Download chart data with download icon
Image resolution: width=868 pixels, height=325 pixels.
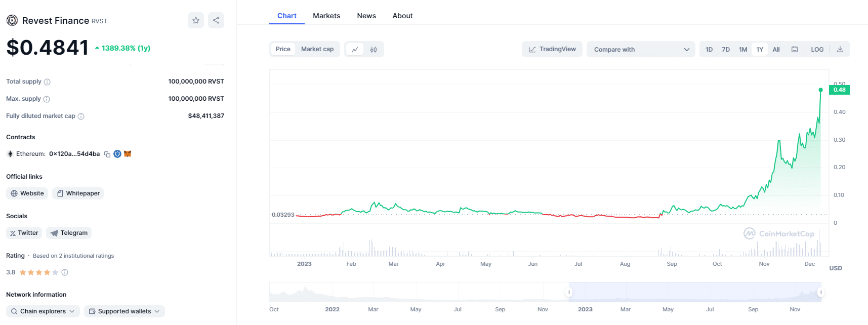[x=840, y=50]
